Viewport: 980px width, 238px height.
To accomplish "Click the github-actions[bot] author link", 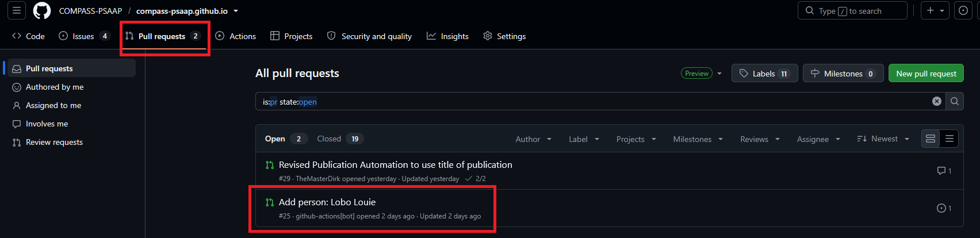I will coord(325,216).
